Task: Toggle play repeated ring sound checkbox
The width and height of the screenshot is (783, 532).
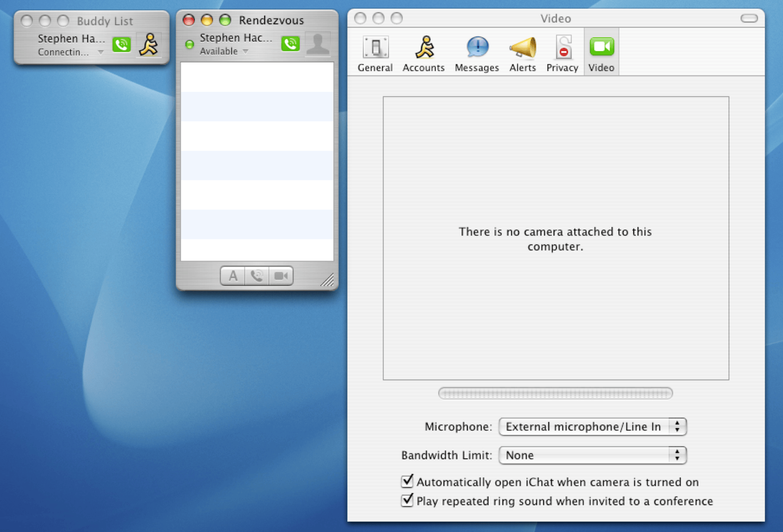Action: pyautogui.click(x=407, y=500)
